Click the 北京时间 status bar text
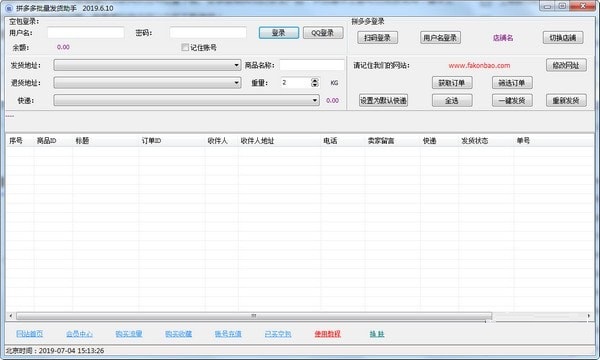This screenshot has width=600, height=360. click(x=55, y=350)
